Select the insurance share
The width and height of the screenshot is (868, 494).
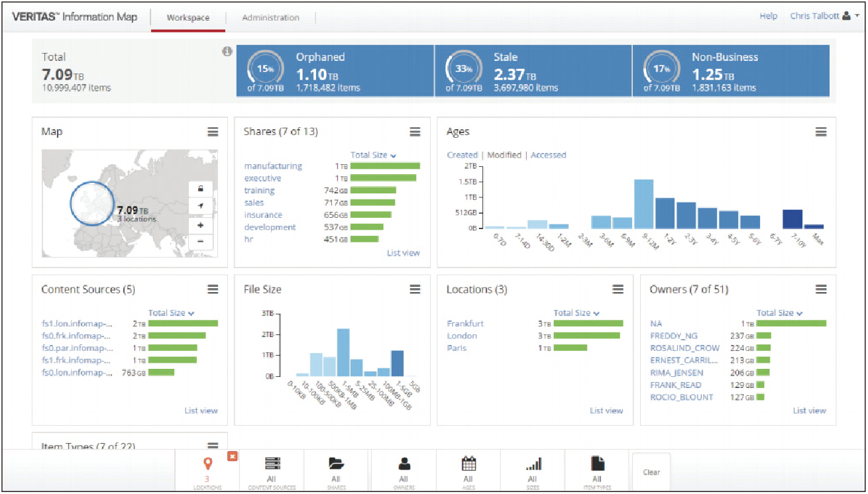coord(263,215)
